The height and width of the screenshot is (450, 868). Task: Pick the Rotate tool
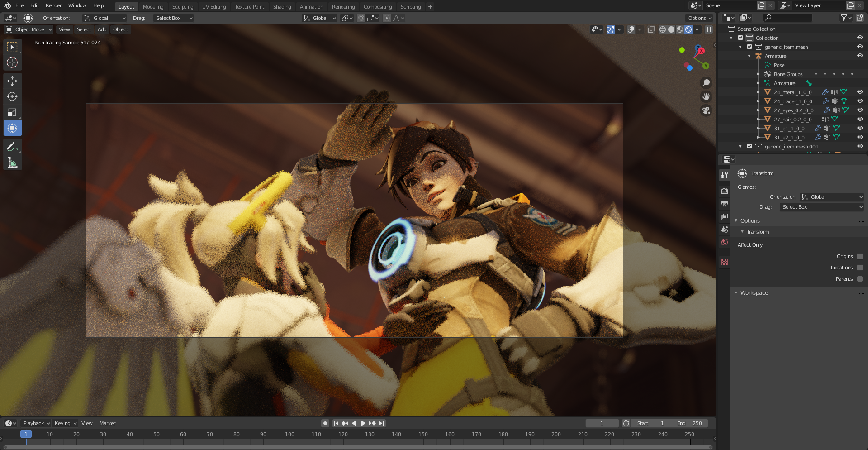click(12, 96)
